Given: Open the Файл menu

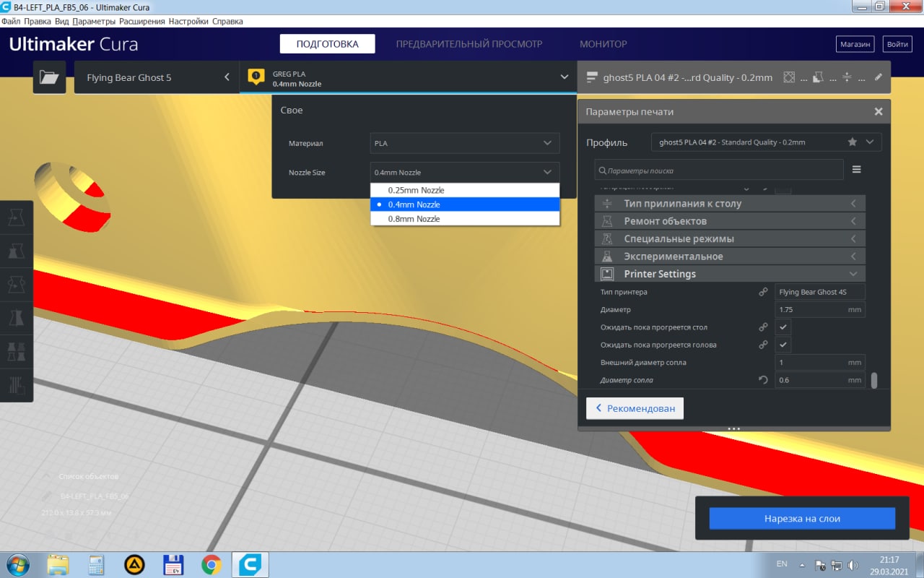Looking at the screenshot, I should (11, 21).
